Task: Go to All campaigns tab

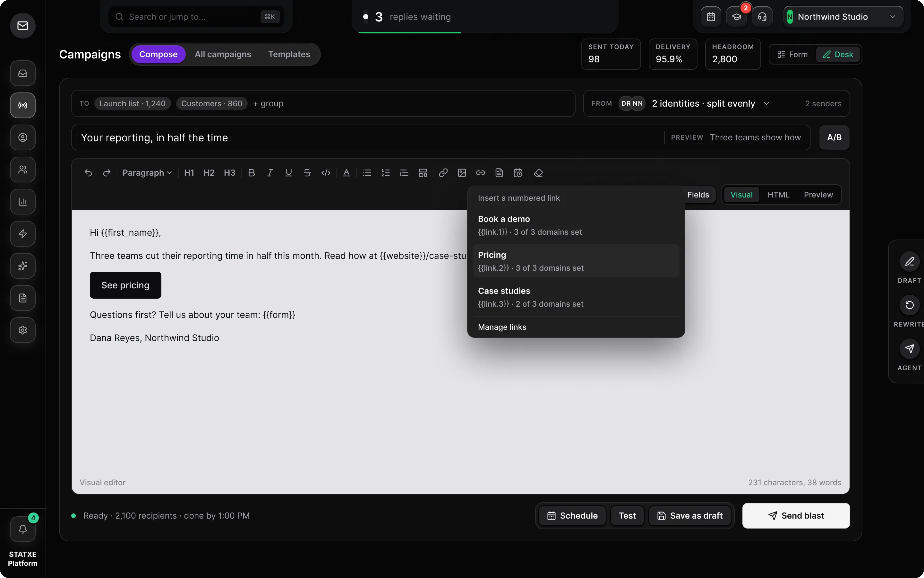Action: (223, 54)
